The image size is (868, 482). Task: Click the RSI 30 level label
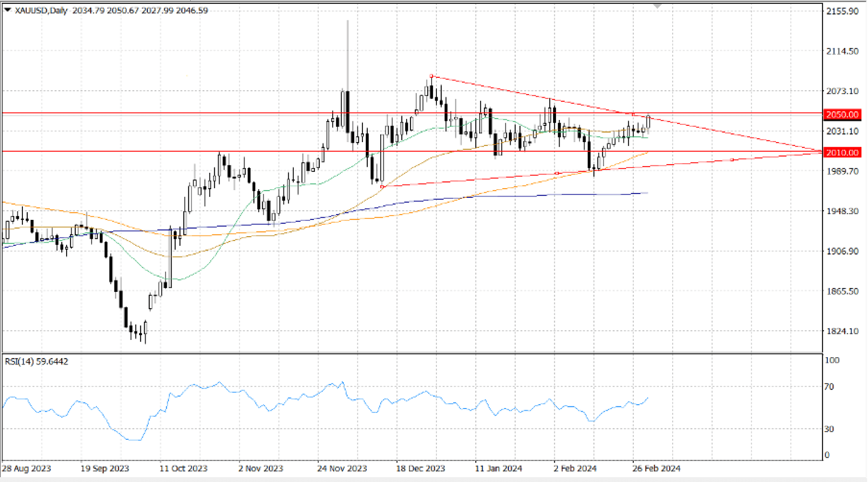click(829, 429)
